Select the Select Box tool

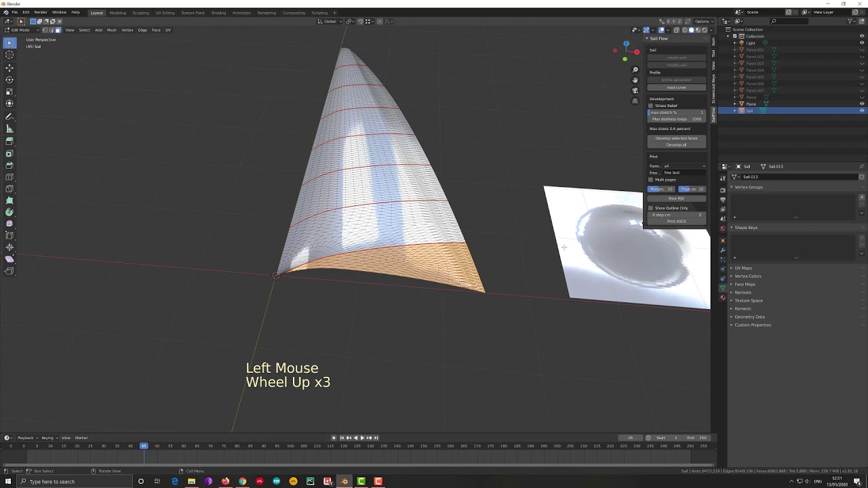[9, 43]
